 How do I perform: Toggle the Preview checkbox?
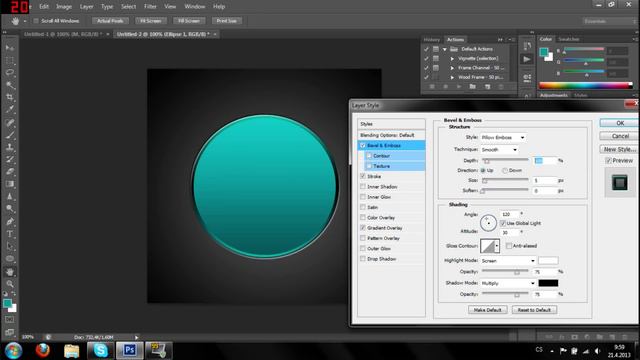(608, 161)
